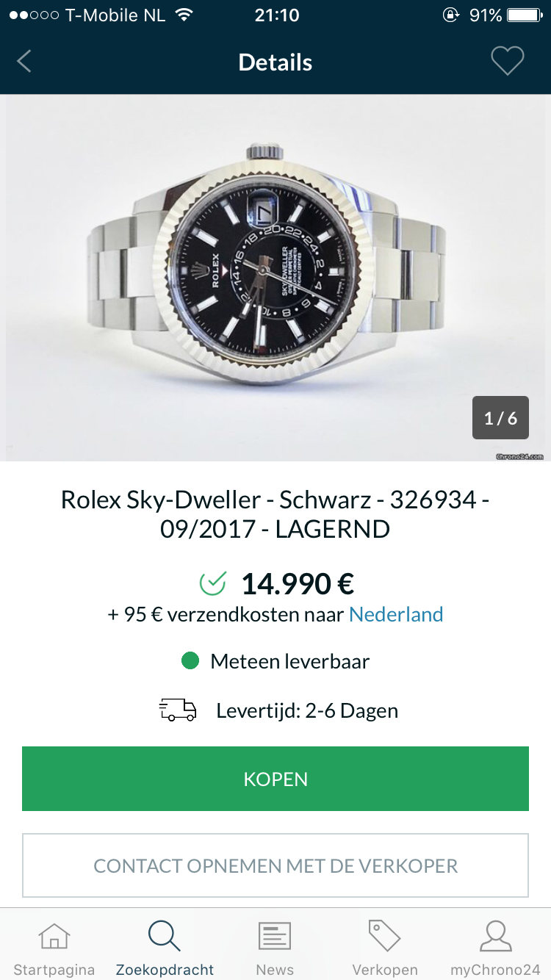Open the myChrono24 profile tab
This screenshot has height=980, width=551.
(x=495, y=947)
